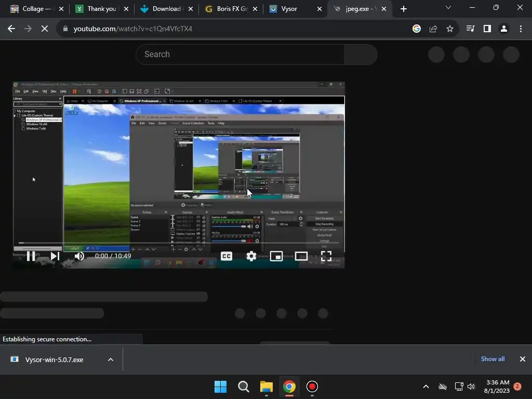The height and width of the screenshot is (399, 532).
Task: Skip to the next video
Action: 55,256
